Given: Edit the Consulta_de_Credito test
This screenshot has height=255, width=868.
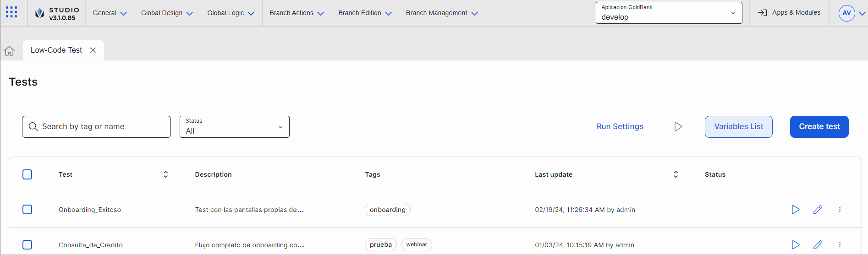Looking at the screenshot, I should (818, 245).
